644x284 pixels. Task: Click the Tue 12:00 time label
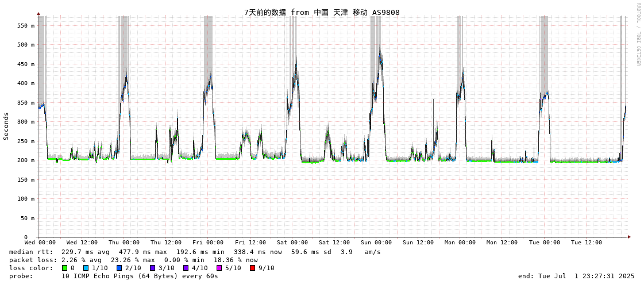coord(586,243)
